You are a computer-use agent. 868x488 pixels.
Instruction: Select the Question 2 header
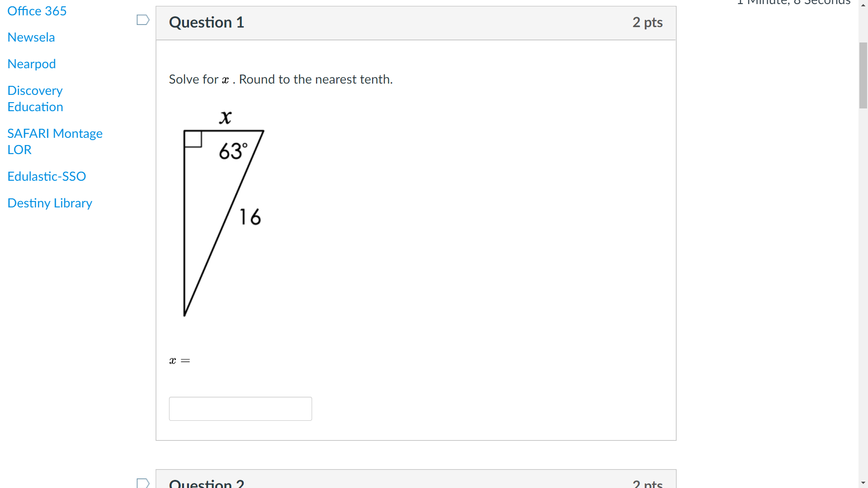(207, 483)
